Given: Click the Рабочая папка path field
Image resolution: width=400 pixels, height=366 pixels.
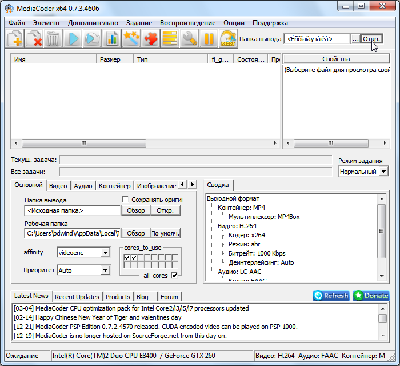Looking at the screenshot, I should pyautogui.click(x=73, y=233).
